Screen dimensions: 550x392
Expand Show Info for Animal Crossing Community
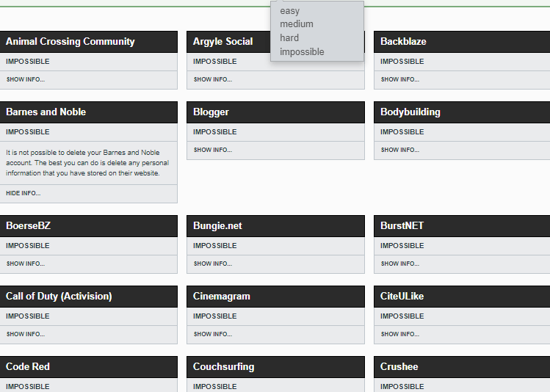point(25,79)
